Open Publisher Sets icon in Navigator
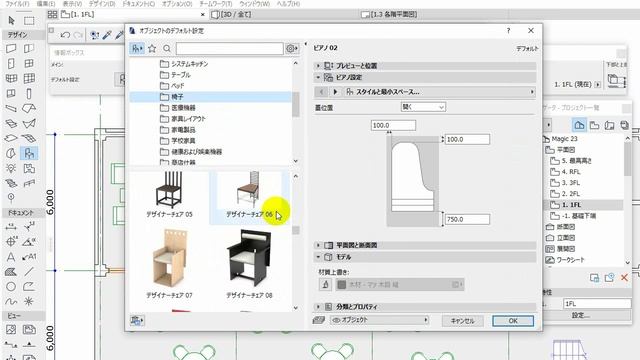 (x=624, y=125)
